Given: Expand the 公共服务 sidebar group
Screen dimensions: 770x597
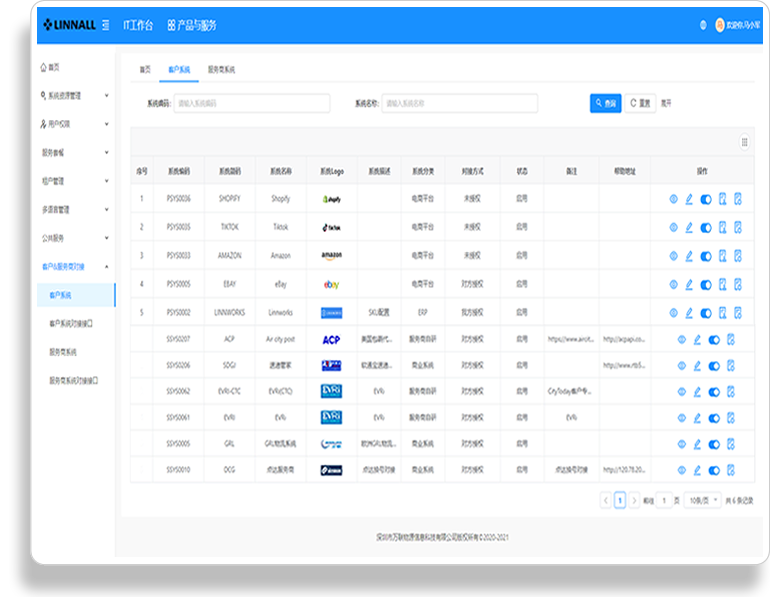Looking at the screenshot, I should coord(76,238).
